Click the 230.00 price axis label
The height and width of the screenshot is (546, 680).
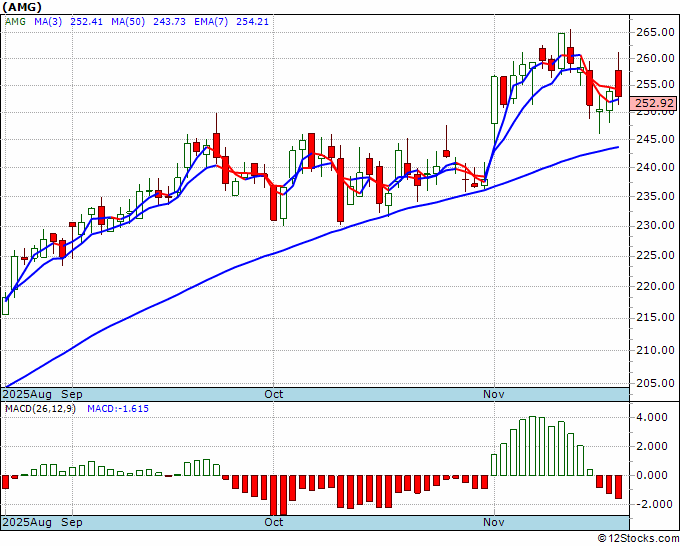click(655, 225)
